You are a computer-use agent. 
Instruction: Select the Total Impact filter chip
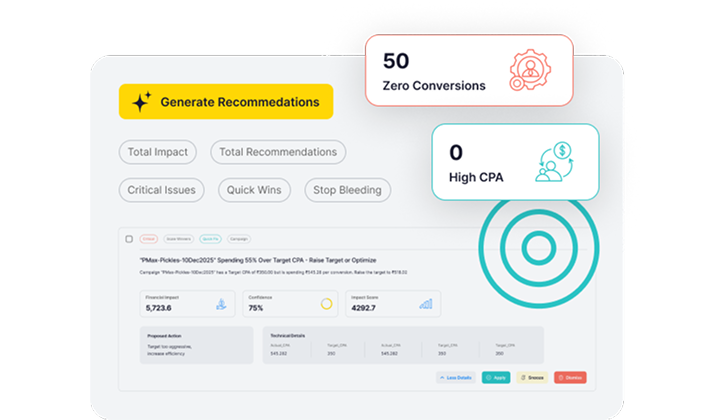click(157, 152)
